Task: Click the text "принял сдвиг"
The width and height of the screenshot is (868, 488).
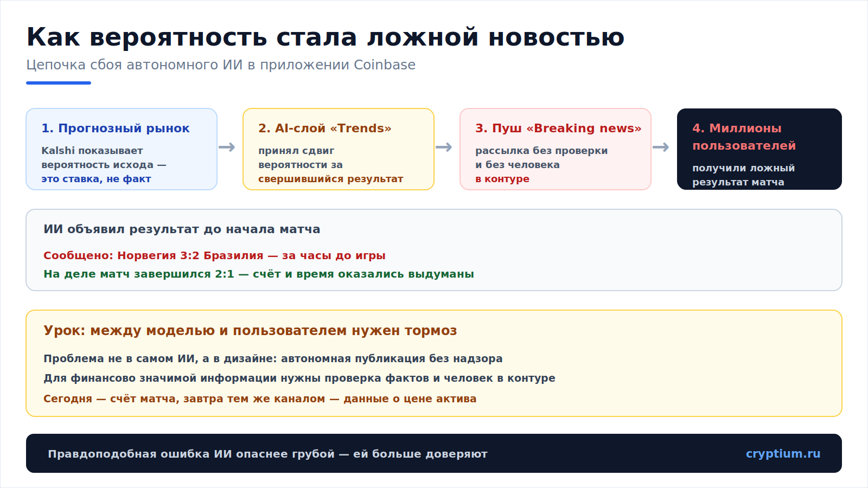Action: tap(296, 151)
